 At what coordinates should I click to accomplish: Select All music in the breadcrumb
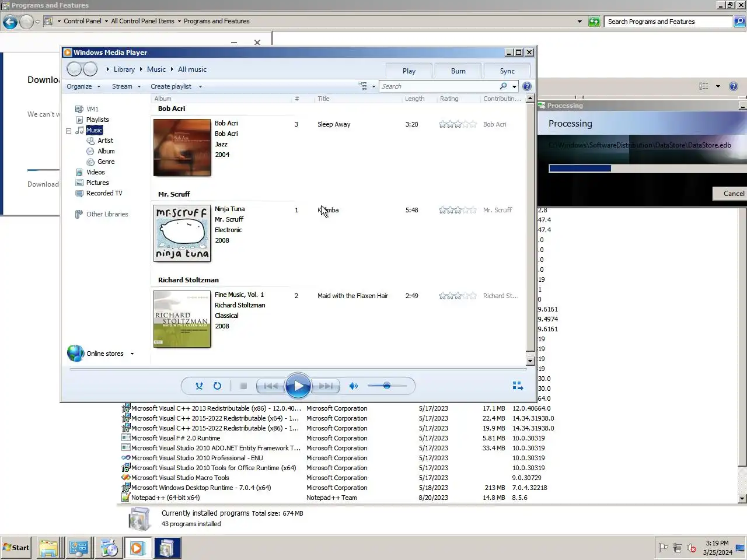(x=192, y=69)
